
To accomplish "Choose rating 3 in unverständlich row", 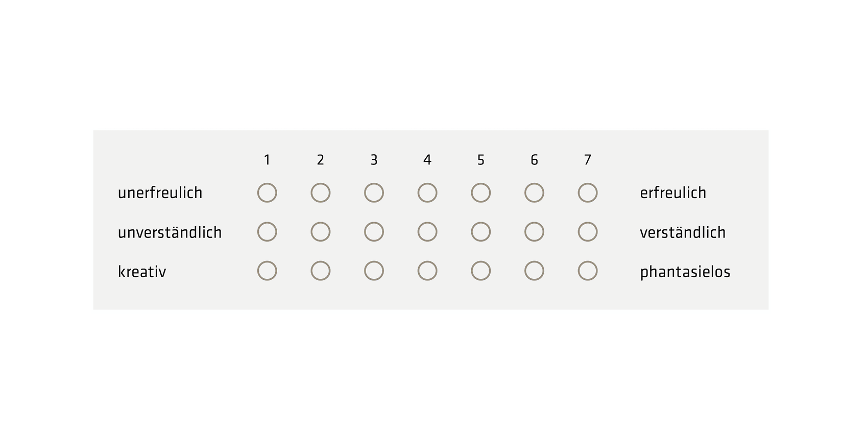I will pyautogui.click(x=374, y=232).
